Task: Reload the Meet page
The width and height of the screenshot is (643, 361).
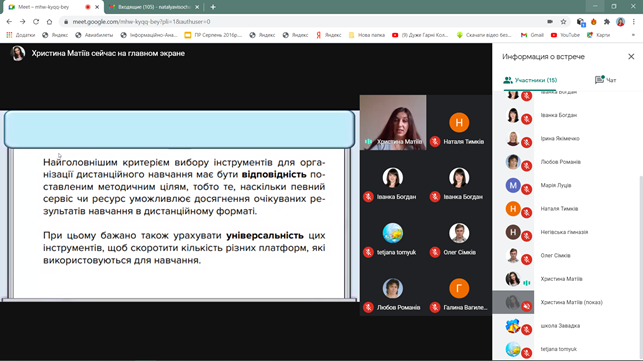Action: pos(36,22)
